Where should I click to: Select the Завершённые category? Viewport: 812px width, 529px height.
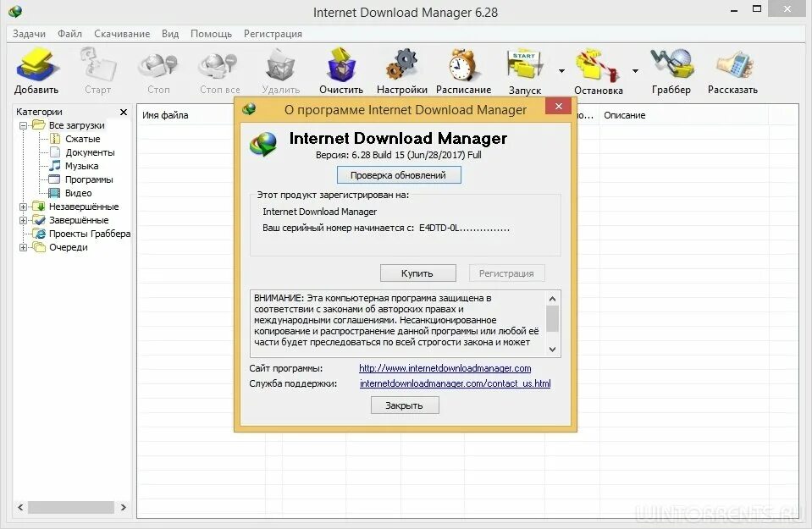pyautogui.click(x=79, y=220)
